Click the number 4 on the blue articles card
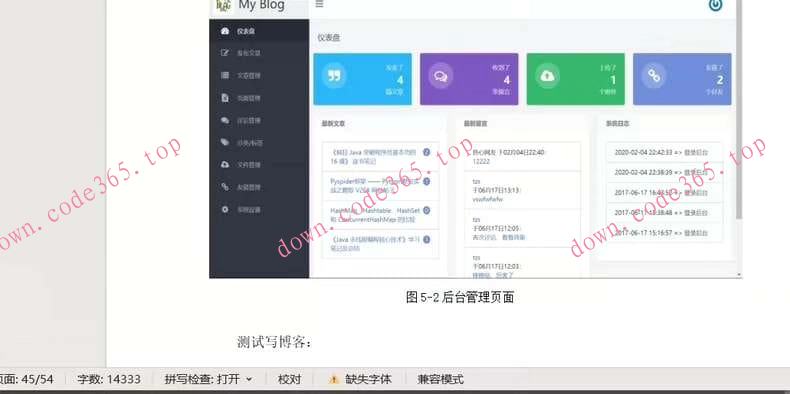 (x=400, y=80)
